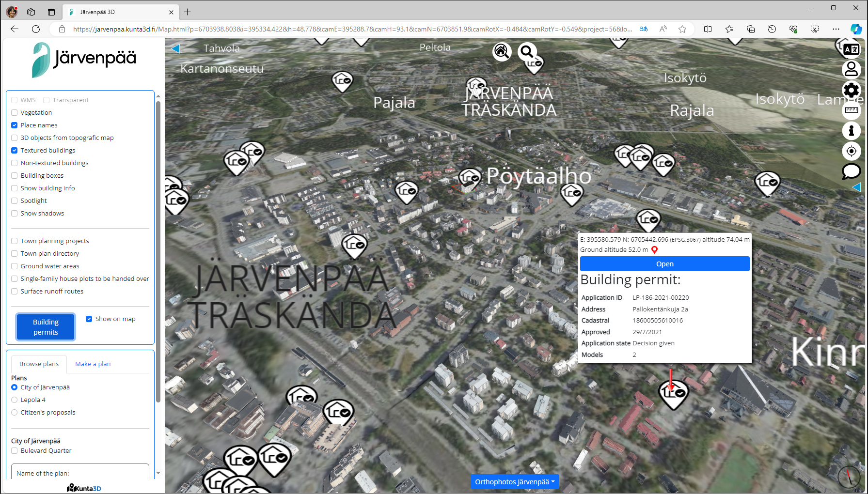Click the Open button in permit popup
Image resolution: width=868 pixels, height=494 pixels.
[x=664, y=264]
